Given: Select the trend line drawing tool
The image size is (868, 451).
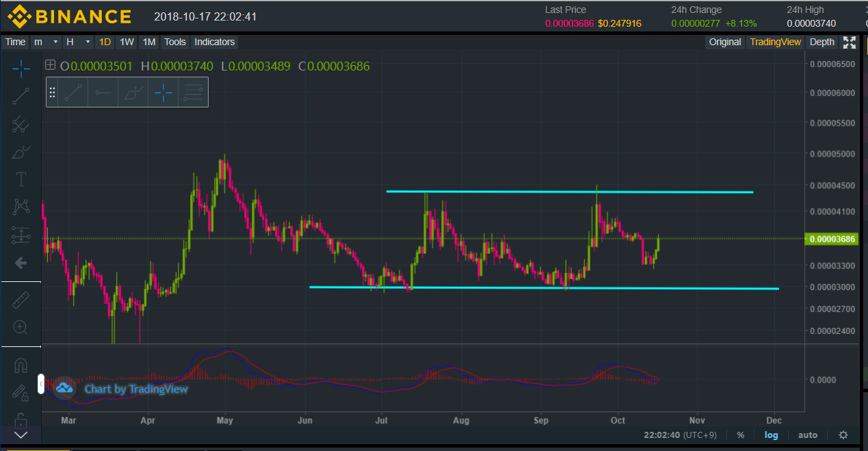Looking at the screenshot, I should tap(21, 96).
